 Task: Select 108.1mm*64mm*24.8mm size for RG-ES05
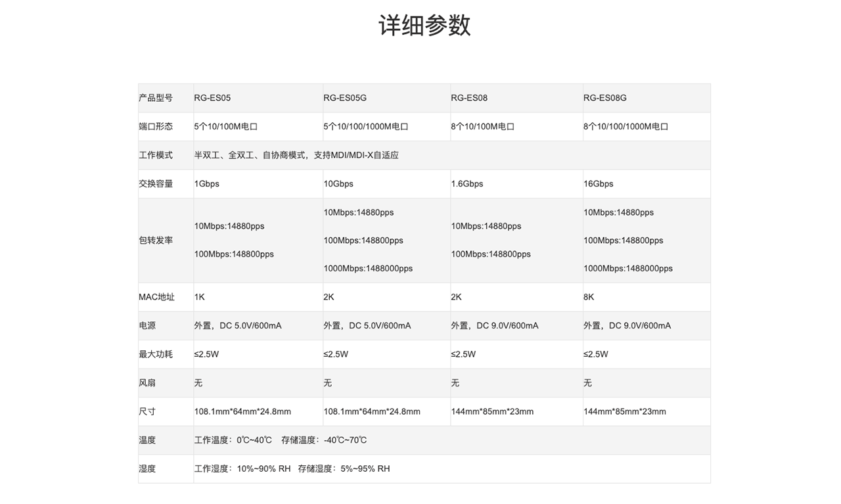click(x=242, y=411)
